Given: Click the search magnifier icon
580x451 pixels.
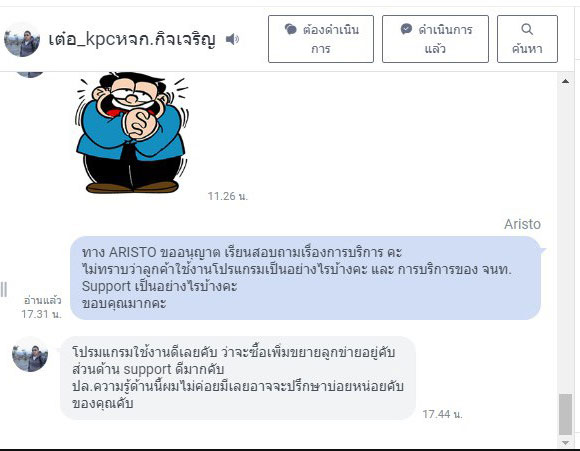Looking at the screenshot, I should pyautogui.click(x=527, y=29).
